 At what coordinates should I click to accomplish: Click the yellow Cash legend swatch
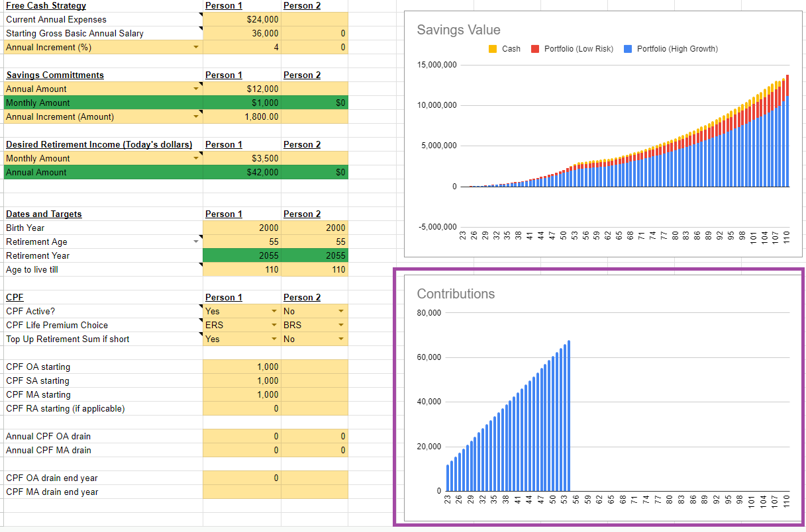click(x=492, y=49)
